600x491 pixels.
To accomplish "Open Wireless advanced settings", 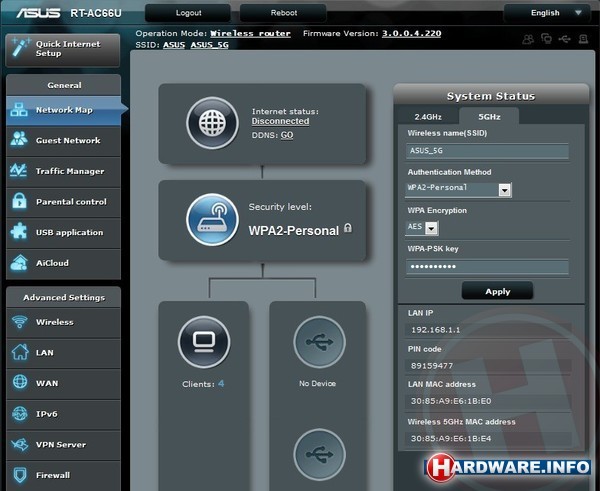I will pyautogui.click(x=64, y=322).
